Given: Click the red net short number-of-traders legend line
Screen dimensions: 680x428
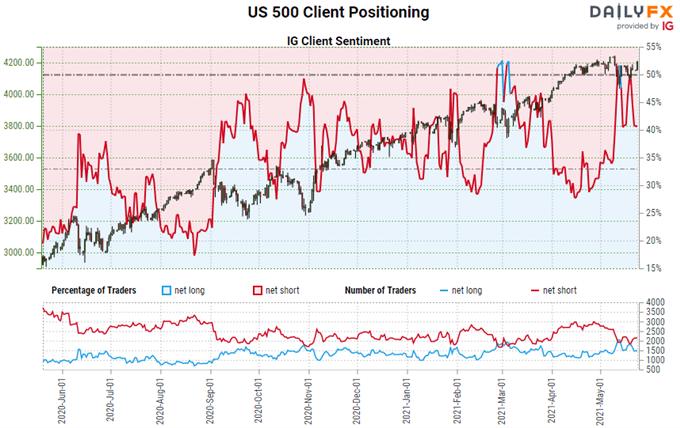Looking at the screenshot, I should click(x=535, y=291).
